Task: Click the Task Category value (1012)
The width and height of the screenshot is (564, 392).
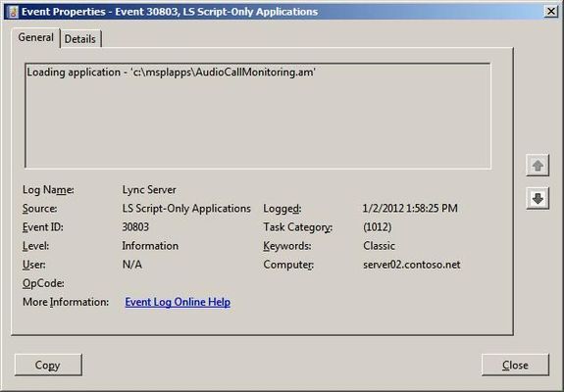Action: (x=378, y=227)
